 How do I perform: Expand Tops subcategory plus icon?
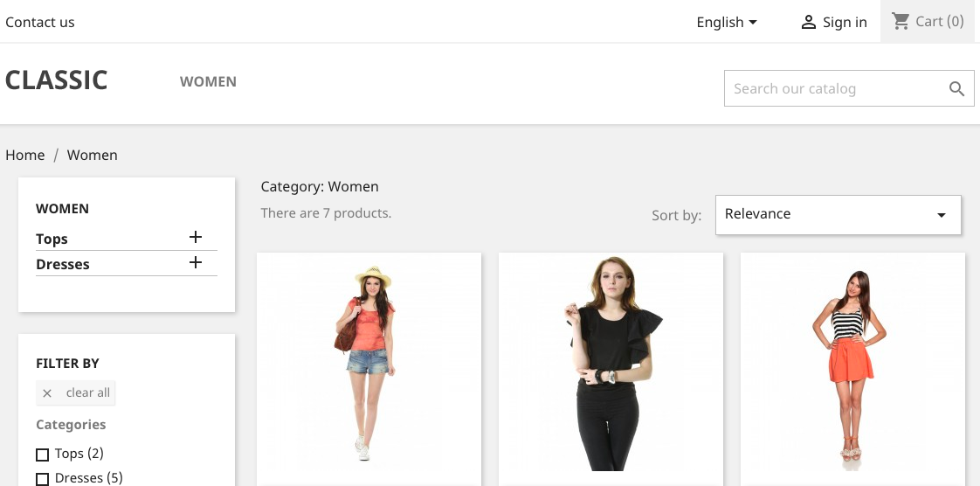click(196, 237)
